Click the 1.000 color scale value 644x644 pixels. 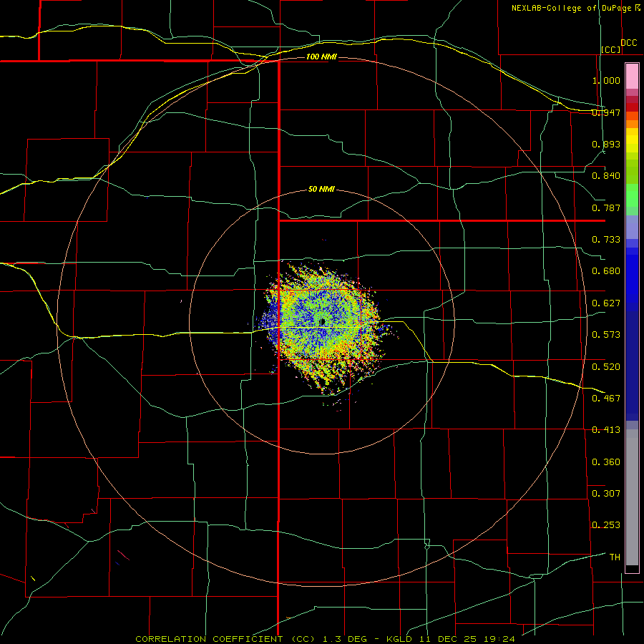(x=606, y=80)
